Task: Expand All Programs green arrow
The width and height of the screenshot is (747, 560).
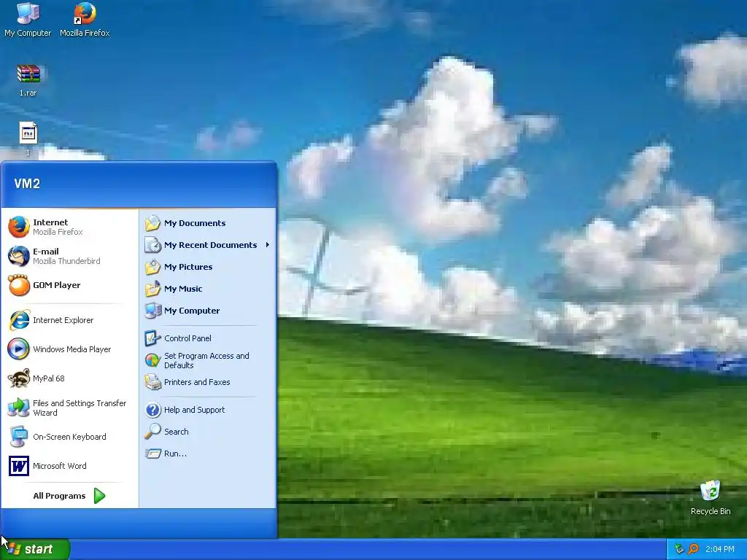Action: (x=99, y=496)
